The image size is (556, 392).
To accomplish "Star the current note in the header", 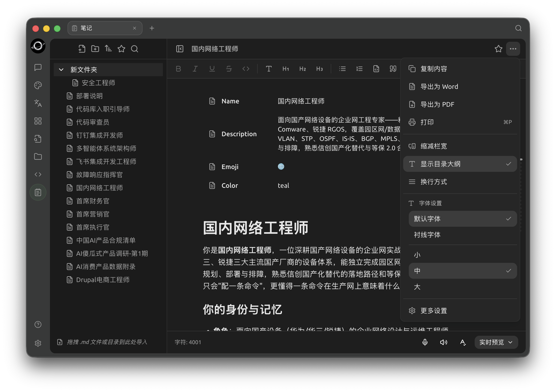I will tap(498, 49).
